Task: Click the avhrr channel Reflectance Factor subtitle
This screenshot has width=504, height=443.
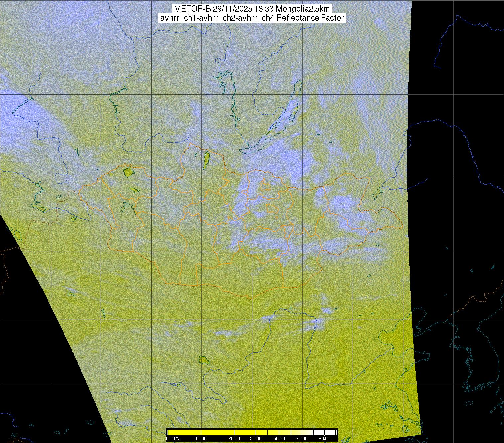Action: click(252, 18)
